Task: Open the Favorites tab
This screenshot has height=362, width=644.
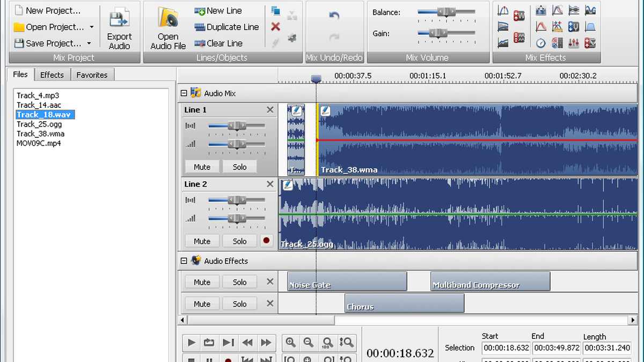Action: (92, 75)
